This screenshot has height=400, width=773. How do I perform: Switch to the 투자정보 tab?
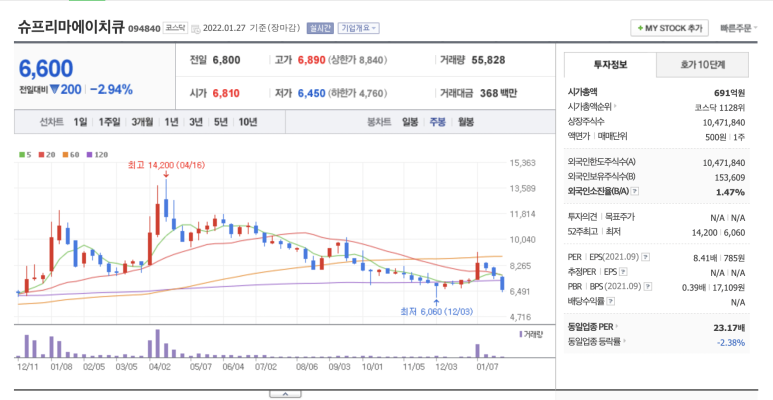tap(610, 65)
